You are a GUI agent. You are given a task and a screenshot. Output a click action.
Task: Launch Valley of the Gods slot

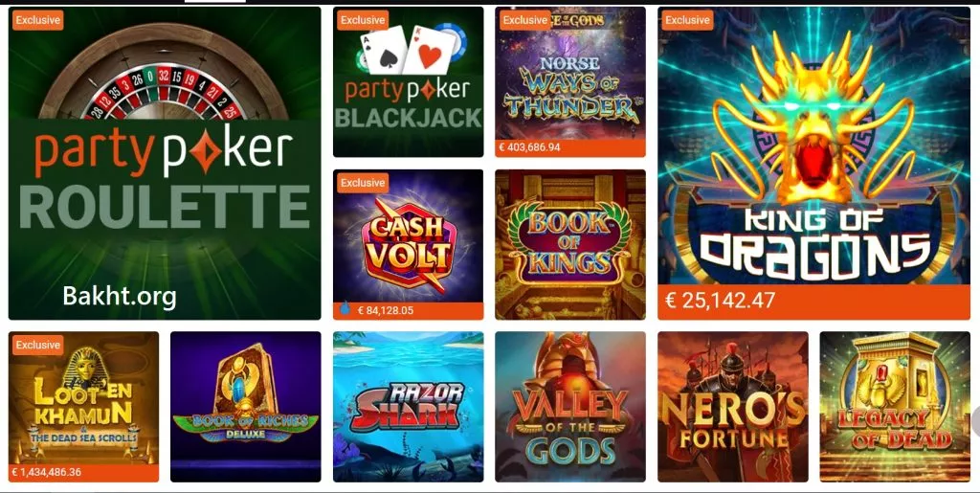point(570,407)
